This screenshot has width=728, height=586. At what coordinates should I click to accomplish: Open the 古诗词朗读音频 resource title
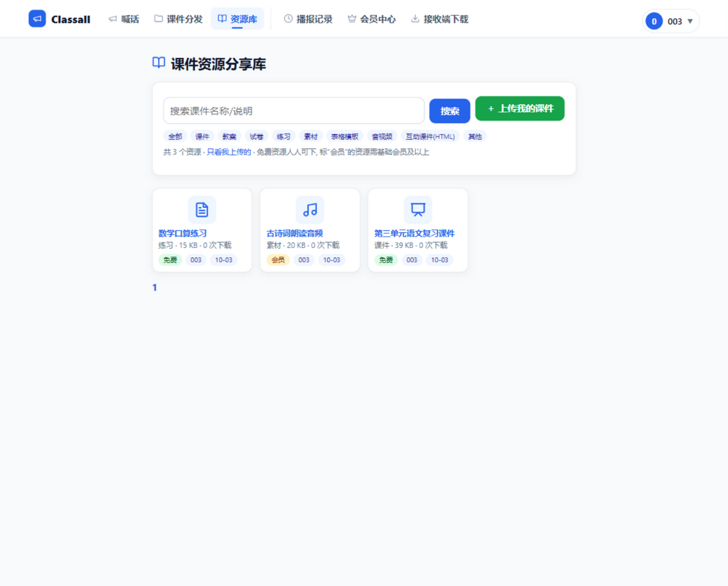(x=294, y=233)
